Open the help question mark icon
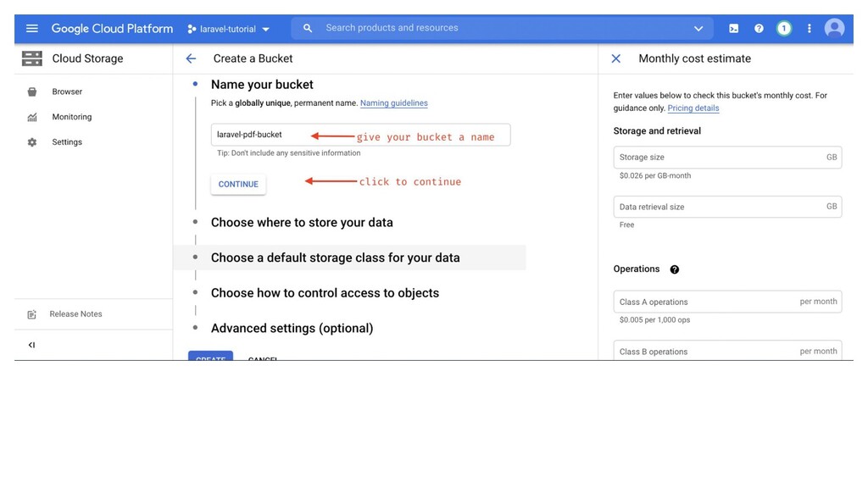 [759, 29]
